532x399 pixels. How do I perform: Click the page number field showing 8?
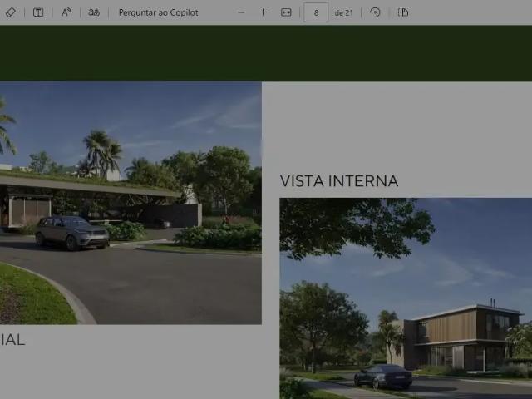tap(316, 13)
